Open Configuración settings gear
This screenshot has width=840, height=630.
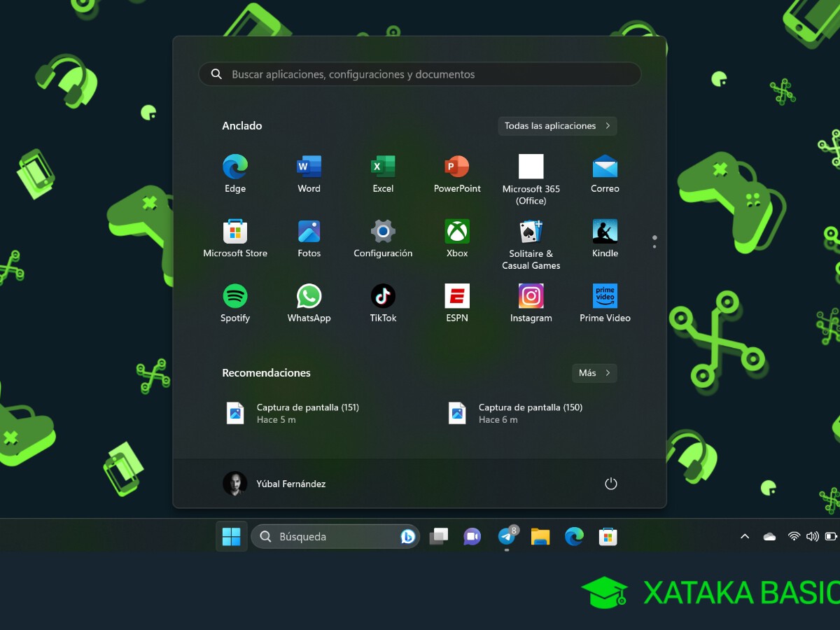coord(383,232)
